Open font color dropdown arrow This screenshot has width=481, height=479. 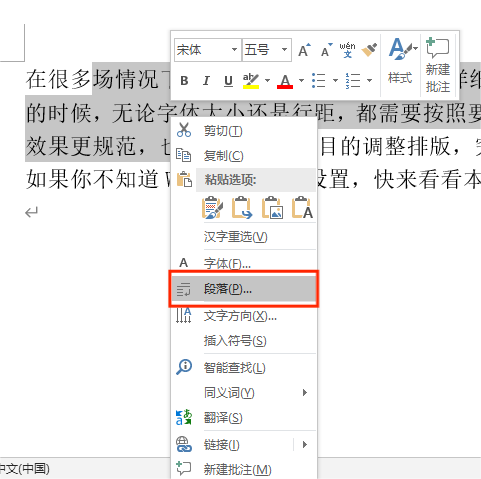[301, 81]
